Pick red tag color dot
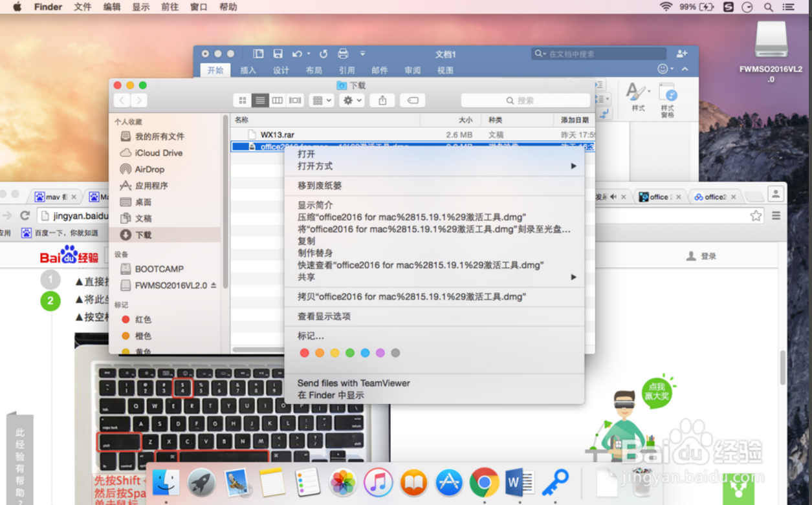 pos(304,353)
